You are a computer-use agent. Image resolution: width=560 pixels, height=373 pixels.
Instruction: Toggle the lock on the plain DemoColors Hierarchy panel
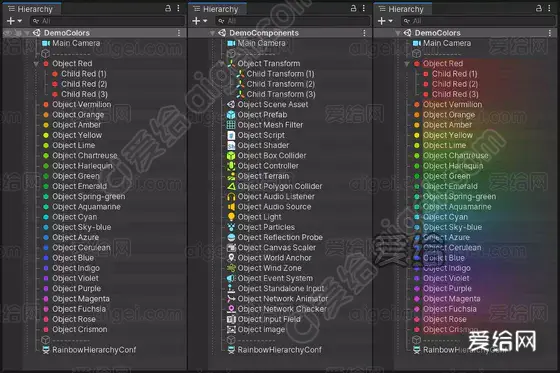pos(168,8)
